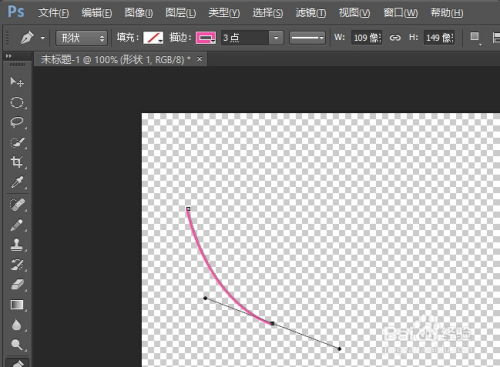500x367 pixels.
Task: Toggle the link width and height icon
Action: click(x=395, y=38)
